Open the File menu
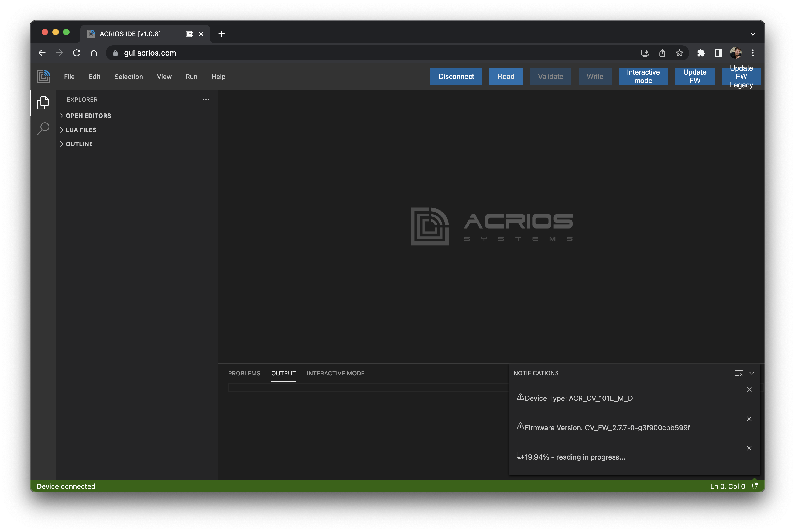 click(69, 77)
